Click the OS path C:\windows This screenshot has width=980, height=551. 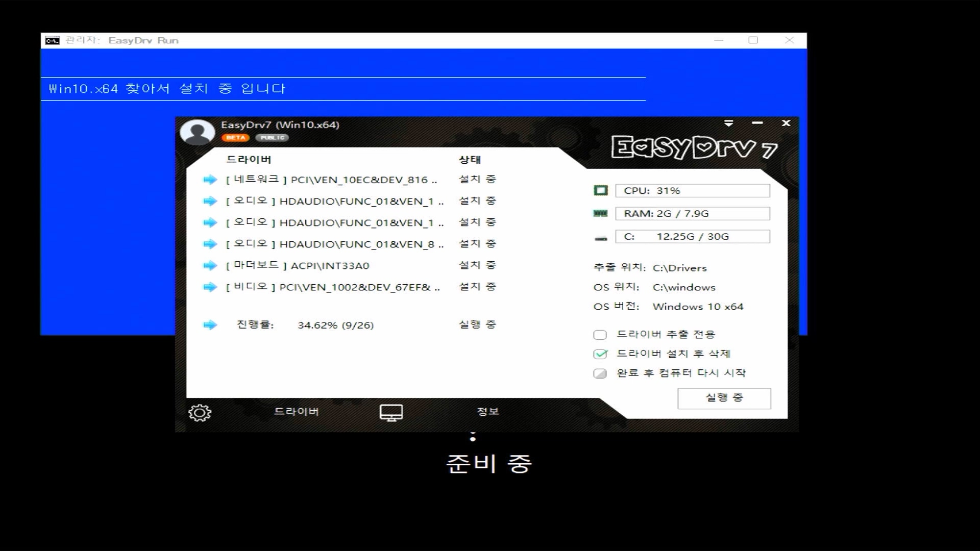684,287
